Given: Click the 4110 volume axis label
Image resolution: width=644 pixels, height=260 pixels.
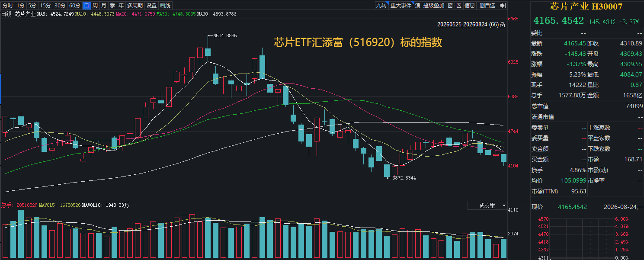Looking at the screenshot, I should point(513,210).
